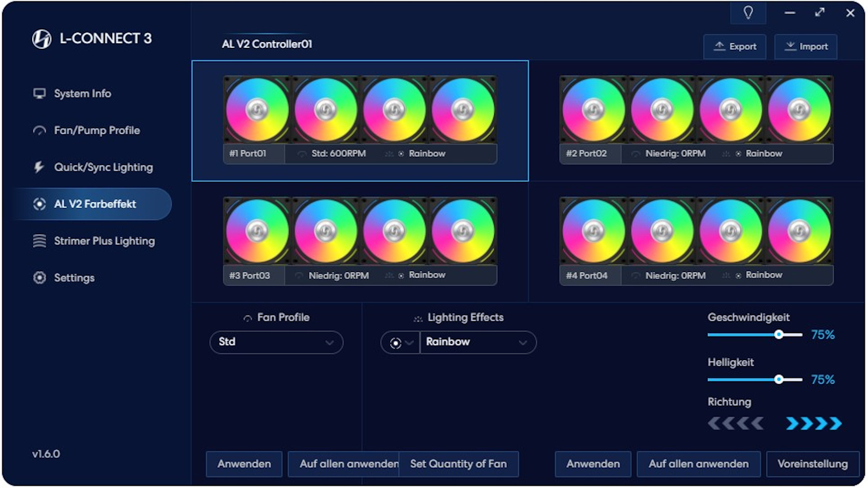Click the lightbulb icon in title bar
868x488 pixels.
pyautogui.click(x=748, y=13)
